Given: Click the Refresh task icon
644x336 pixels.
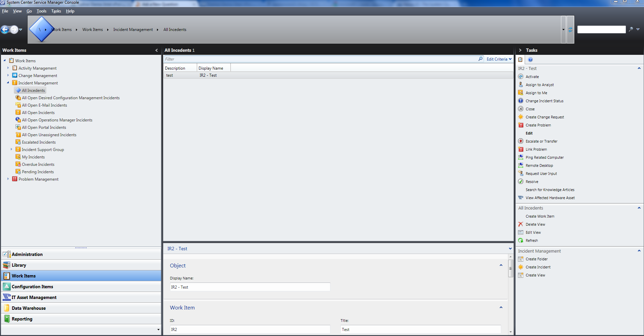Looking at the screenshot, I should click(521, 240).
